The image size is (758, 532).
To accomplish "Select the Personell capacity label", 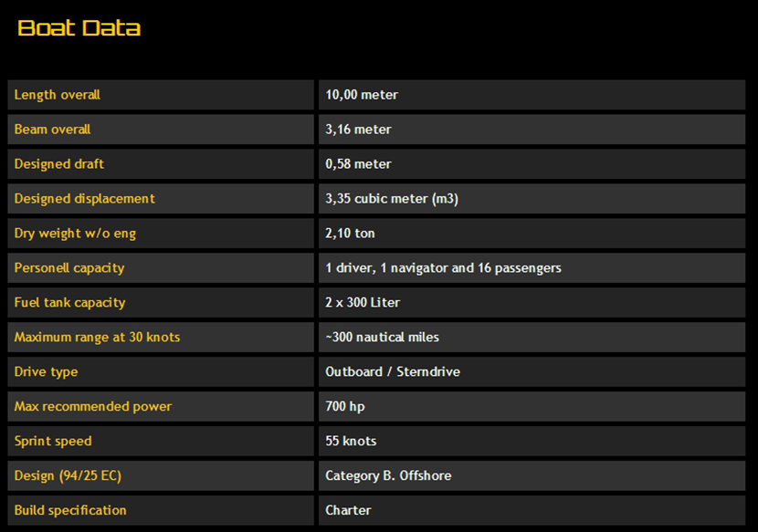I will (69, 268).
